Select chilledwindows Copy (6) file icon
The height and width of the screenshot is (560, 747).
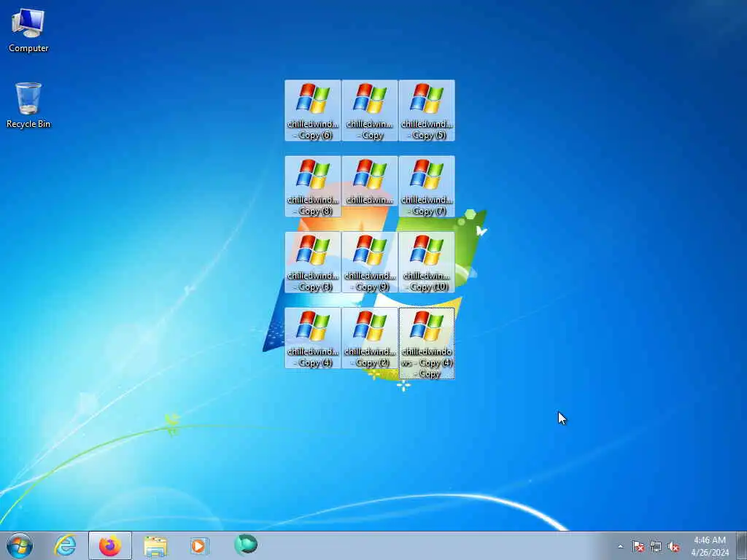click(312, 111)
